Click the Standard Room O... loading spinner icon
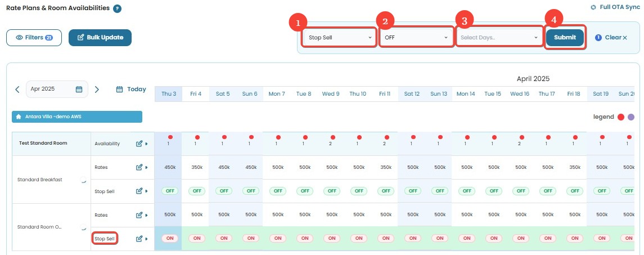This screenshot has width=644, height=255. click(x=84, y=227)
